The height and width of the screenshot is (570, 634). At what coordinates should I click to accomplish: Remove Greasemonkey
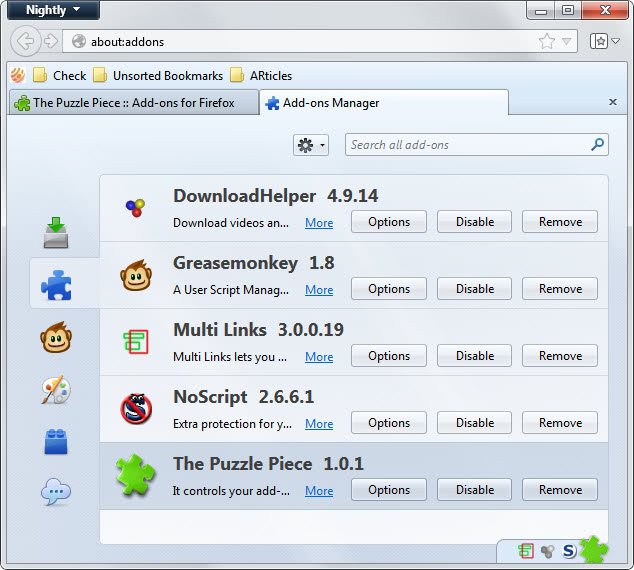[x=560, y=289]
